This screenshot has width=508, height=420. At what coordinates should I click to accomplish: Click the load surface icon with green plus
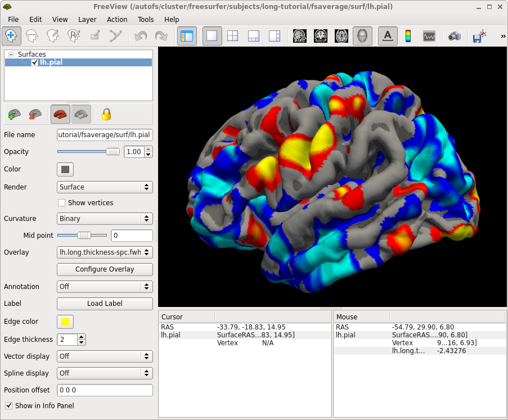[x=14, y=115]
